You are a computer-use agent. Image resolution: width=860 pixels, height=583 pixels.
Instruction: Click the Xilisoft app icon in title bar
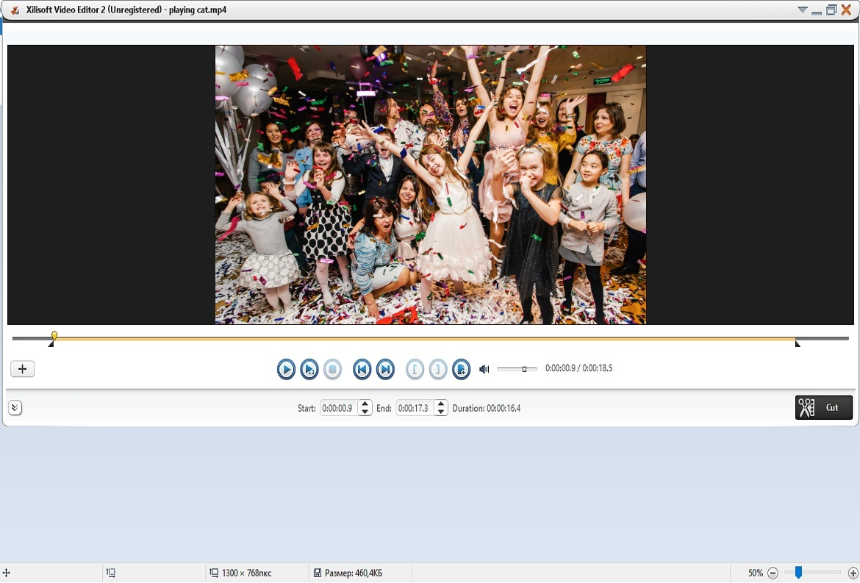(x=15, y=10)
